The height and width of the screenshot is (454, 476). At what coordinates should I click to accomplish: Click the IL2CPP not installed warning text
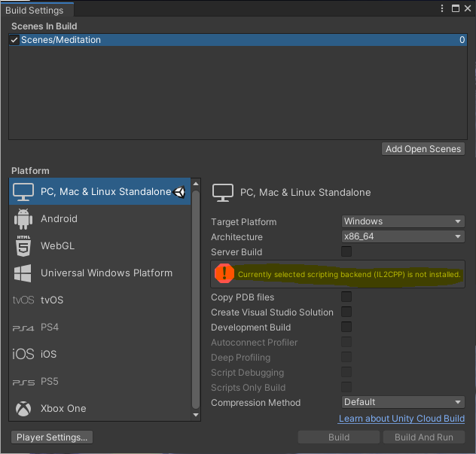[349, 274]
